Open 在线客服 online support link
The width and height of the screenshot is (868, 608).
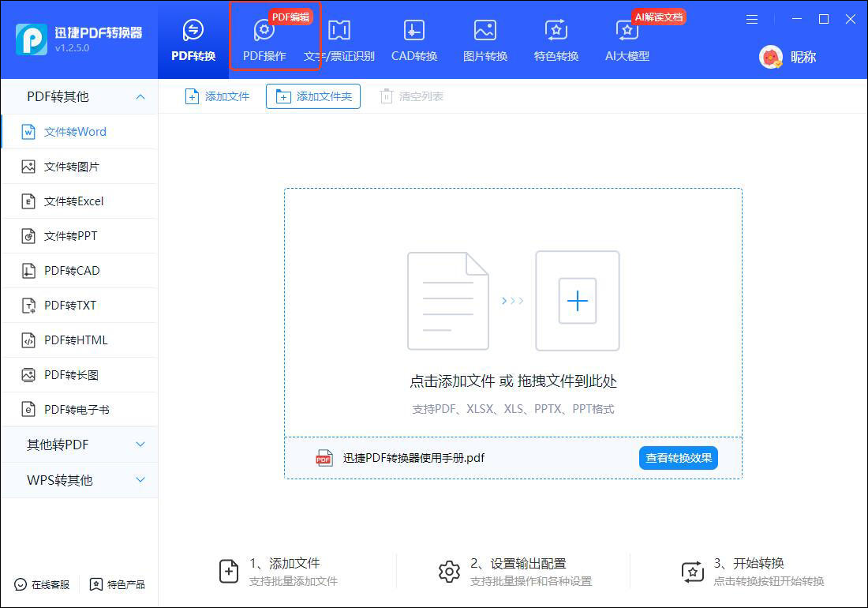coord(42,585)
